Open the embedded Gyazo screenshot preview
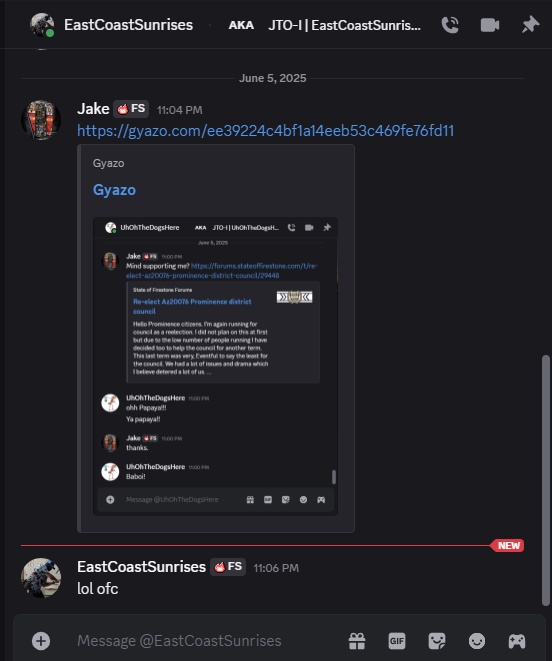Screen dimensions: 552x661 pyautogui.click(x=215, y=366)
